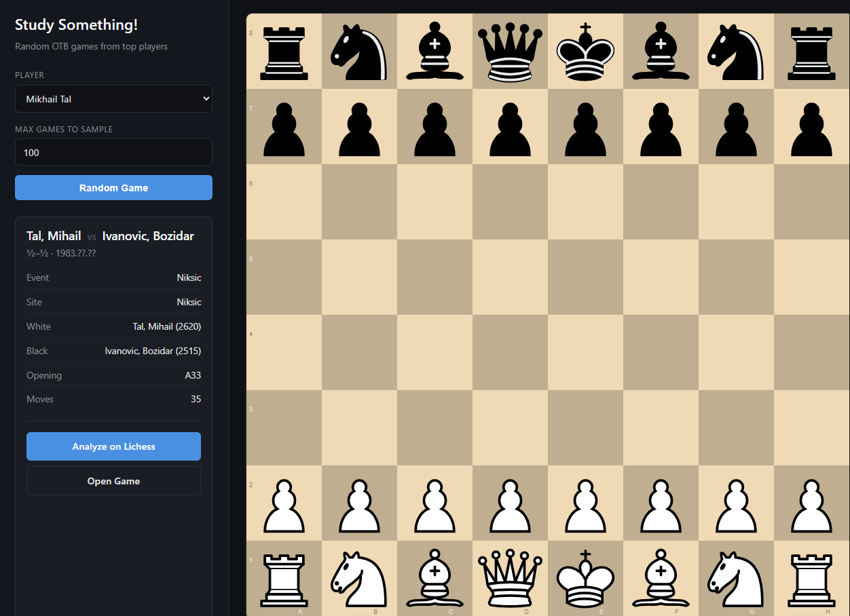
Task: Click the Black value Ivanovic, Bozidar (2515)
Action: (x=153, y=351)
